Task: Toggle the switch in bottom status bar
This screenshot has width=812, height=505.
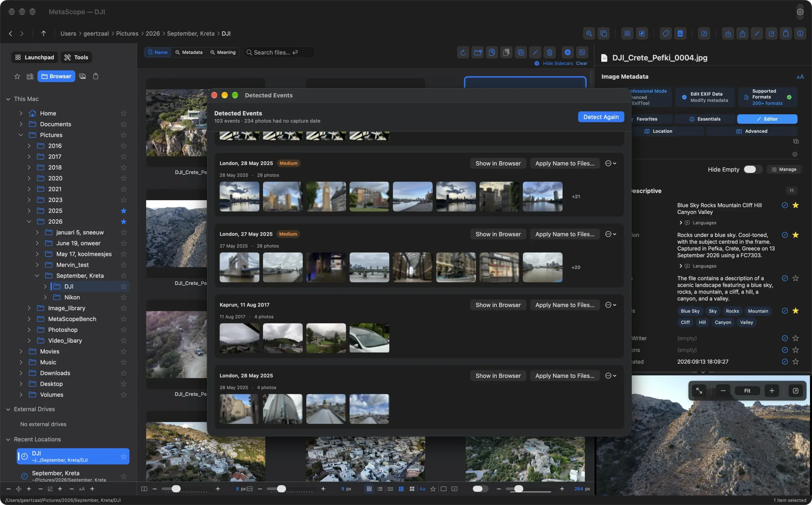Action: [480, 488]
